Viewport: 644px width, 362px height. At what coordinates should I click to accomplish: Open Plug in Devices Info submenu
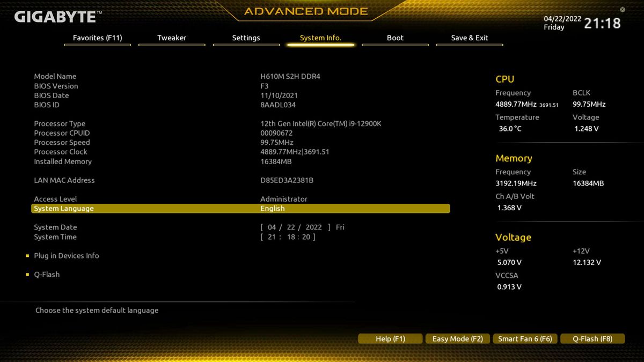[x=67, y=256]
